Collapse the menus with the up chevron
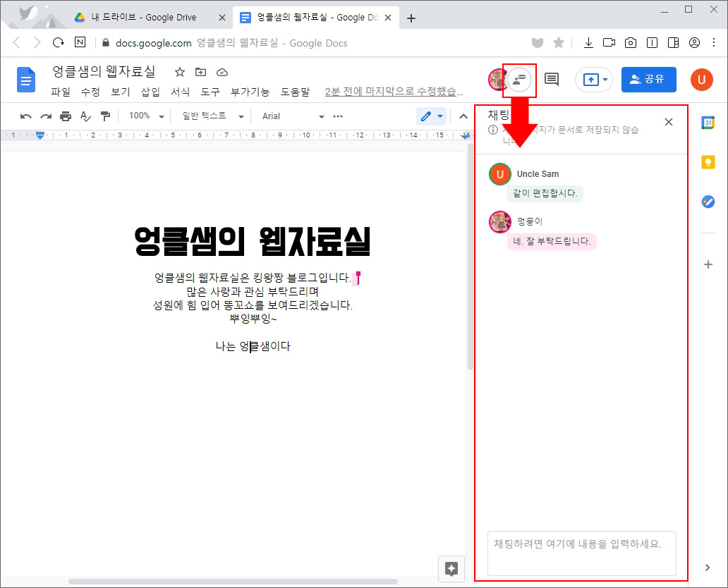The image size is (728, 588). [463, 116]
